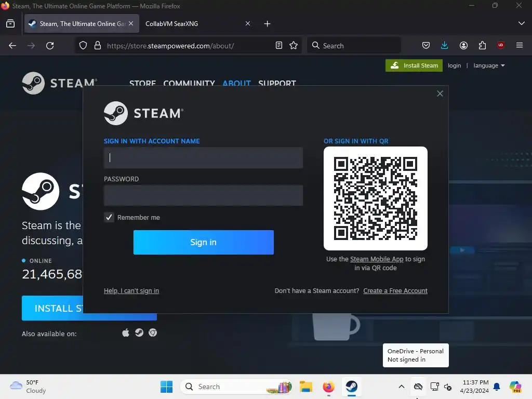Close the Steam login dialog
The image size is (532, 399).
point(440,94)
